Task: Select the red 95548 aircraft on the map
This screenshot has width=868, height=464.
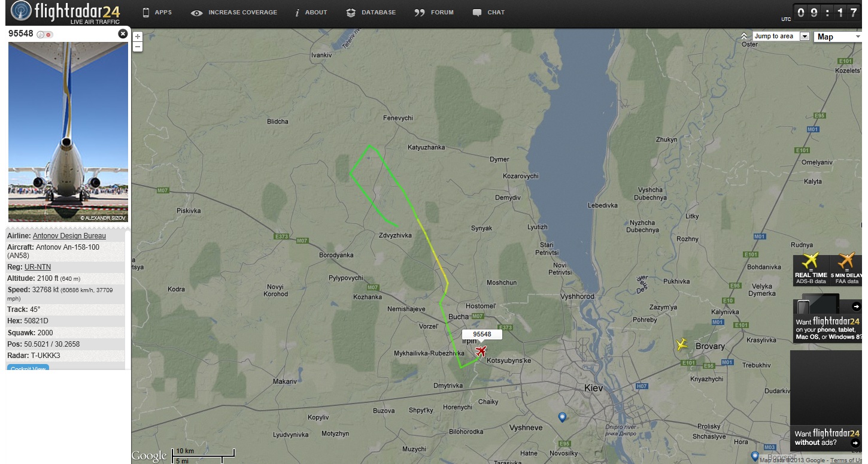Action: point(481,351)
